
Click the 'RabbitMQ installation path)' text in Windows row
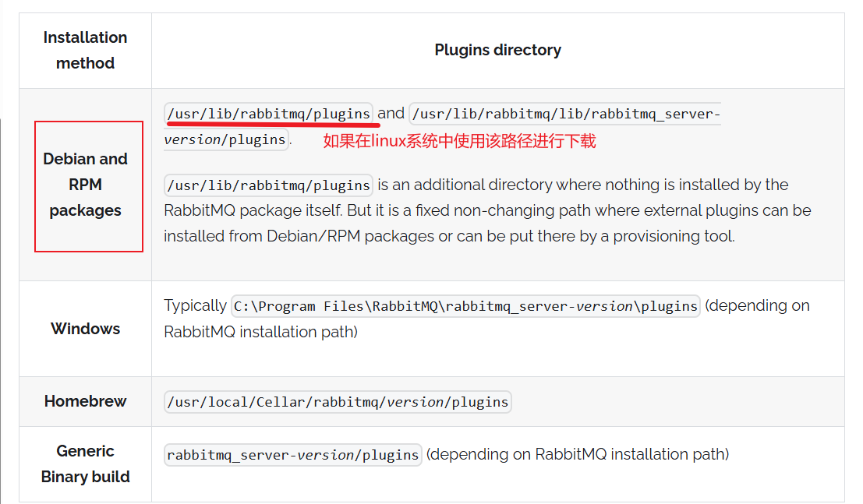point(261,332)
